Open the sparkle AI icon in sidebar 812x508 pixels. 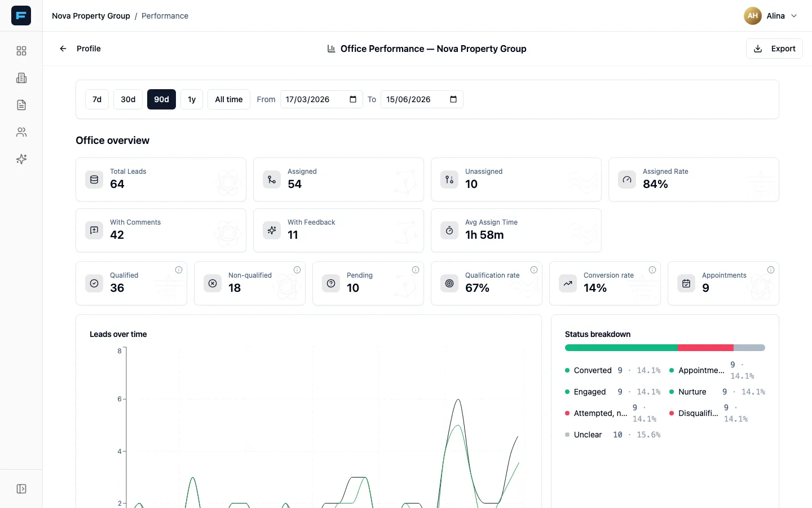21,159
